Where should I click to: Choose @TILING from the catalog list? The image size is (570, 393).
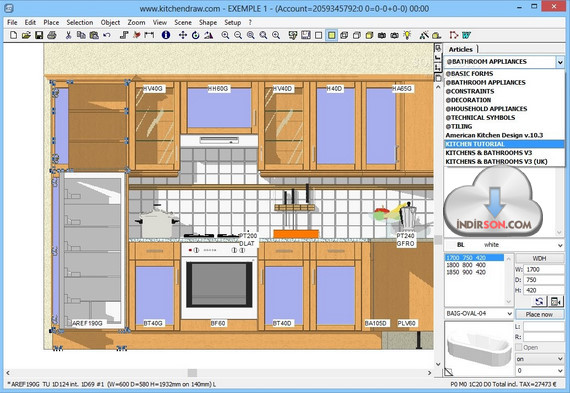[504, 127]
